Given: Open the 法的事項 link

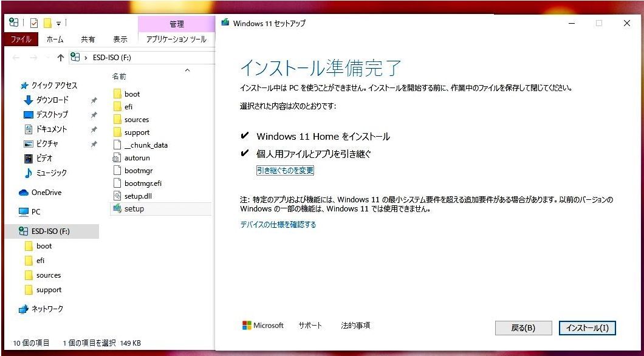Looking at the screenshot, I should click(x=355, y=325).
